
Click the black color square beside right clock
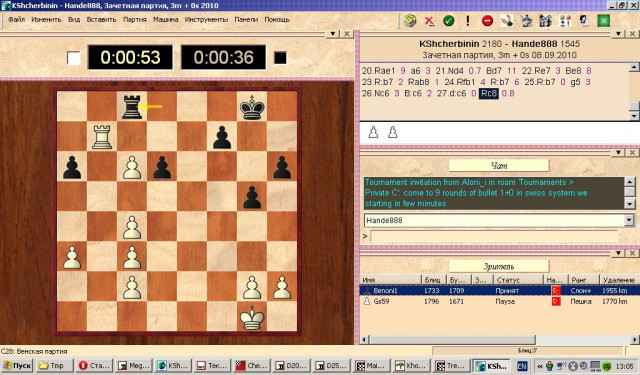tap(280, 58)
